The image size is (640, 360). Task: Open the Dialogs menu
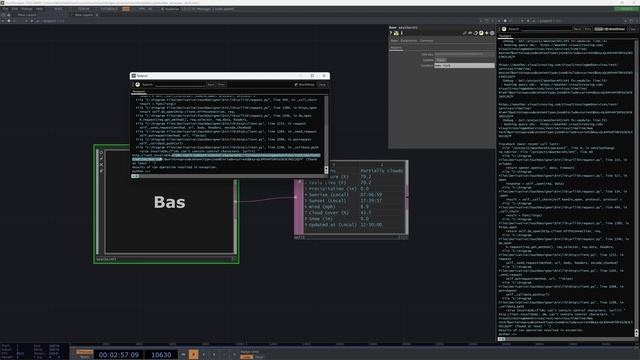(27, 9)
